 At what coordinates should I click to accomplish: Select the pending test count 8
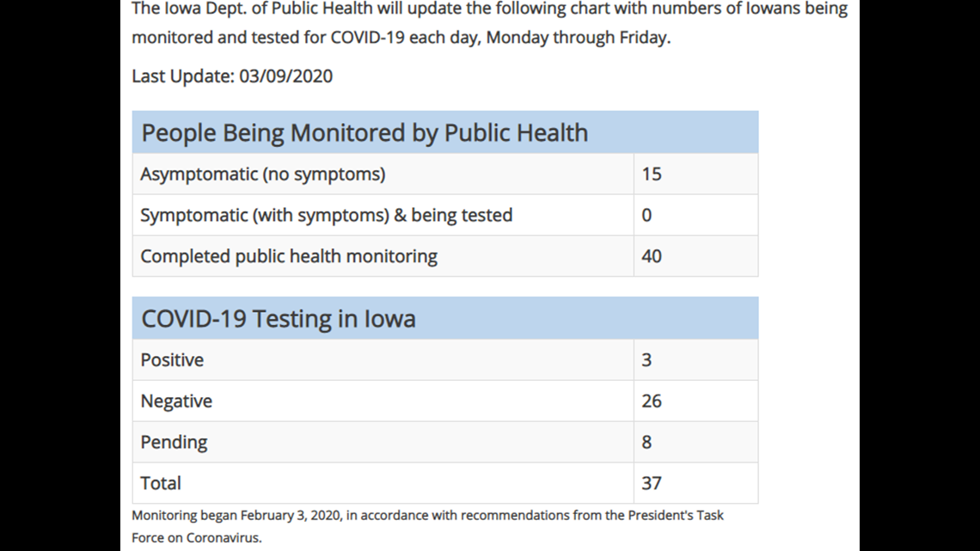tap(646, 443)
